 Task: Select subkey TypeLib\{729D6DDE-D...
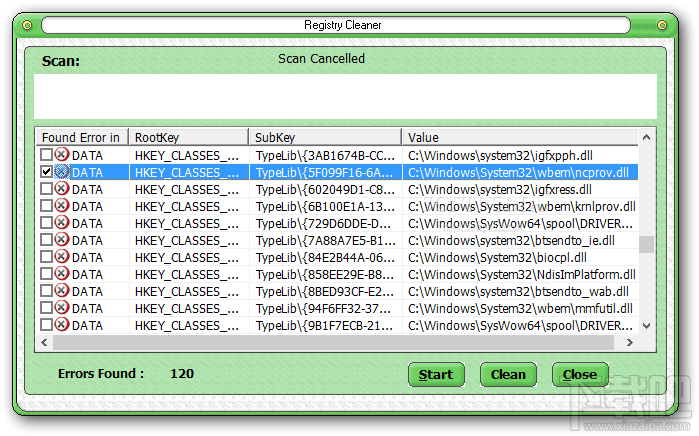click(323, 223)
